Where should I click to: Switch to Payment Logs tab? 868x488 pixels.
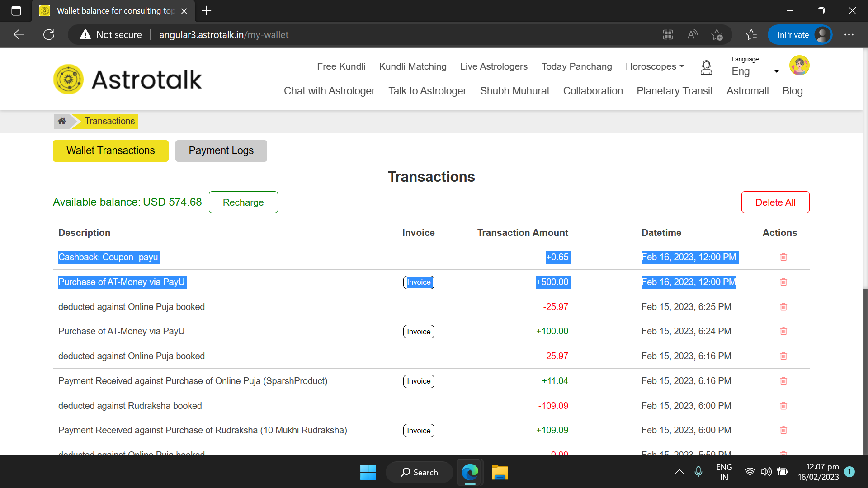pyautogui.click(x=221, y=151)
